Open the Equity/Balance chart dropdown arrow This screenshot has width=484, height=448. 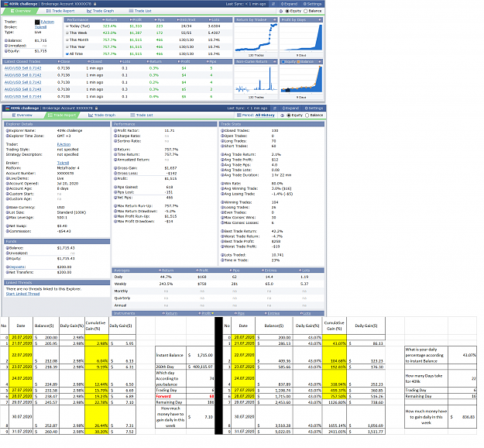click(x=320, y=62)
